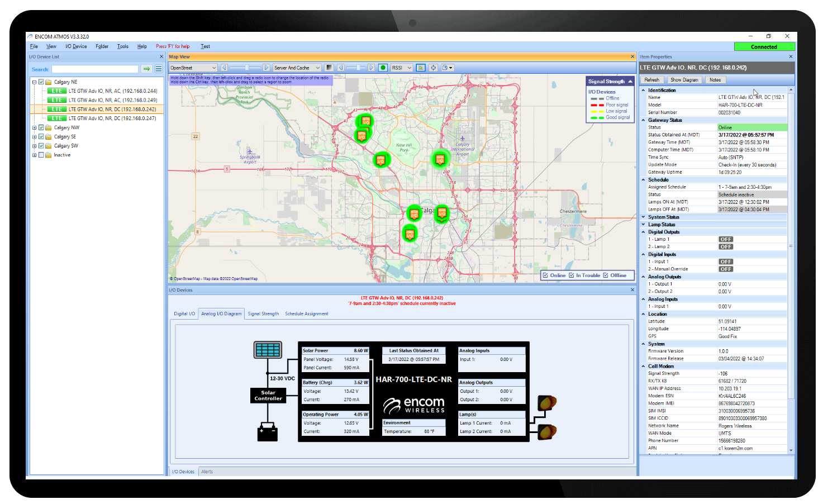
Task: Enable the Inactive folder checkbox
Action: coord(41,155)
